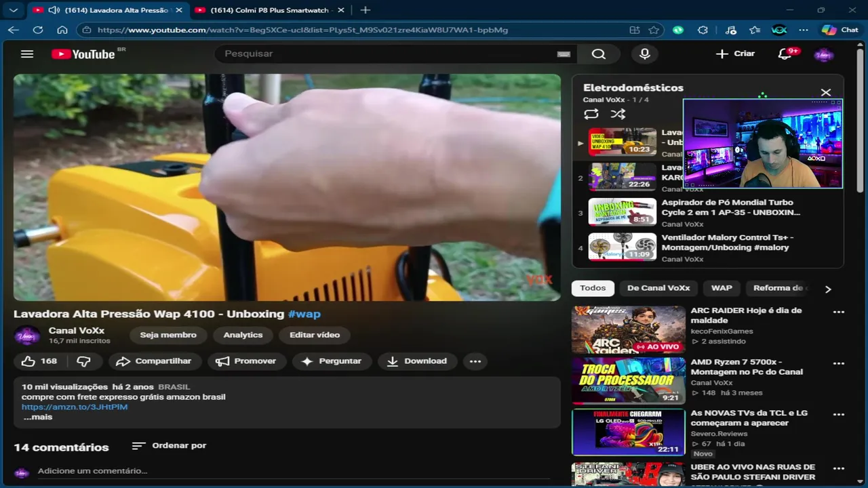Open more actions menu beside Download

click(475, 361)
